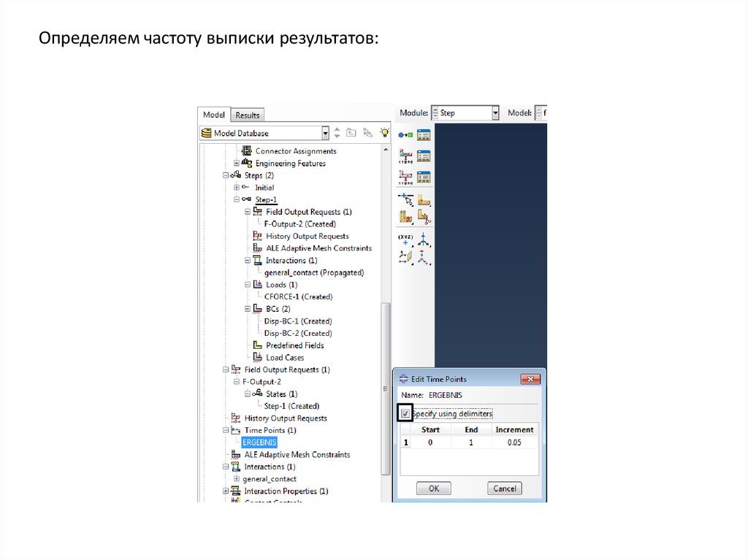The image size is (748, 560).
Task: Collapse Loads (1) under Step-1
Action: (247, 285)
